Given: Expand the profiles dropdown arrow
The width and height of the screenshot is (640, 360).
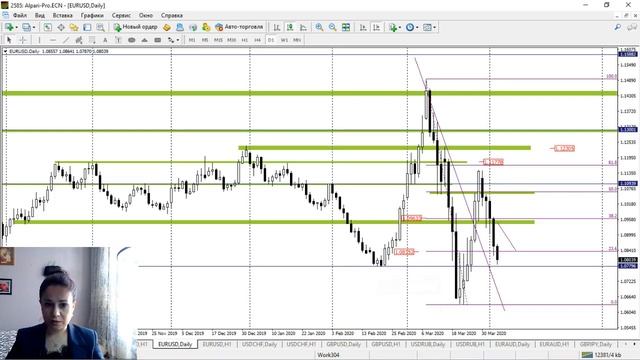Looking at the screenshot, I should point(34,27).
